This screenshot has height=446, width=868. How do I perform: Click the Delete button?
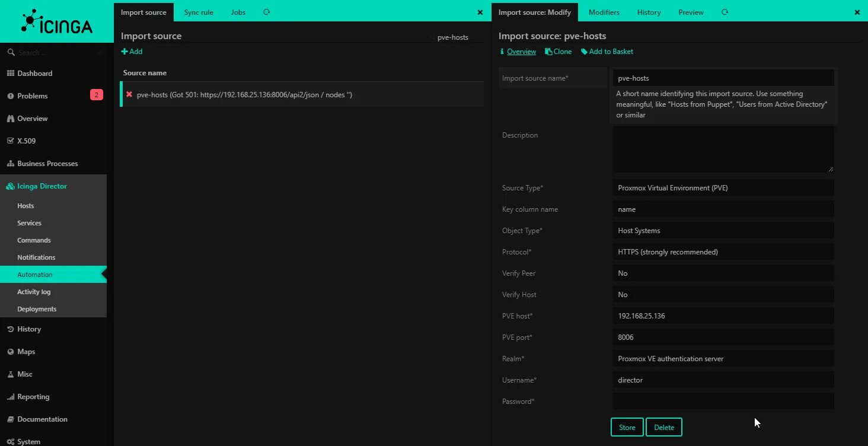664,427
